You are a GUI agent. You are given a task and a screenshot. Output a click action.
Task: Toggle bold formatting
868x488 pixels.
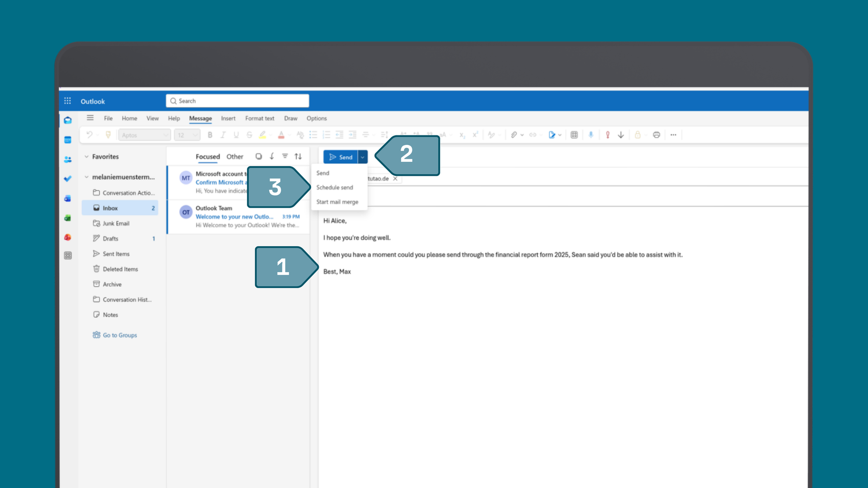210,135
